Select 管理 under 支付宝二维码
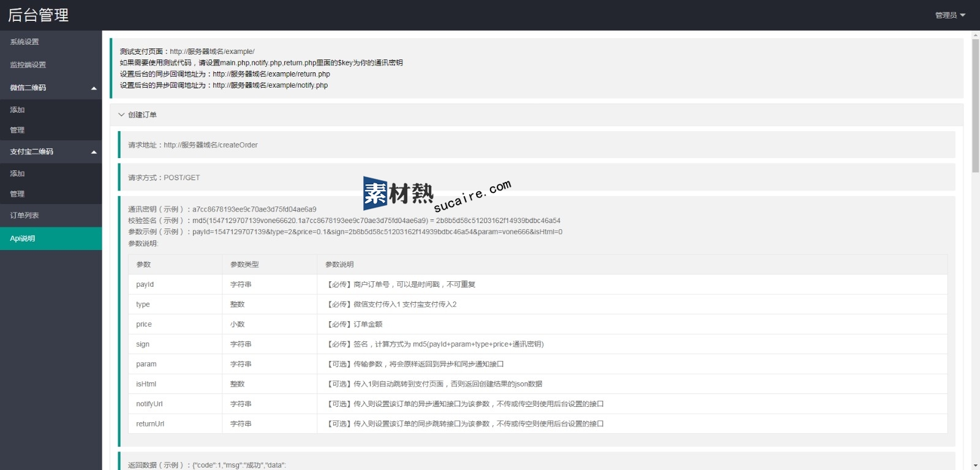This screenshot has width=980, height=470. point(51,194)
